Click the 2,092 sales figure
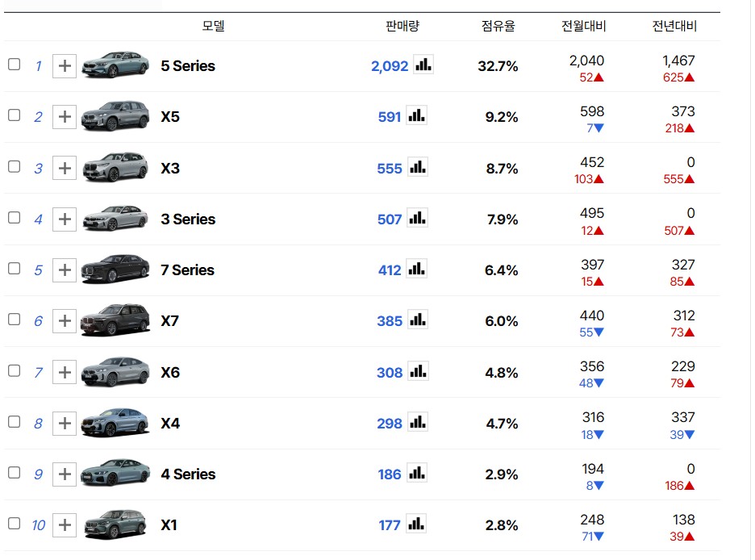Image resolution: width=755 pixels, height=560 pixels. coord(390,66)
